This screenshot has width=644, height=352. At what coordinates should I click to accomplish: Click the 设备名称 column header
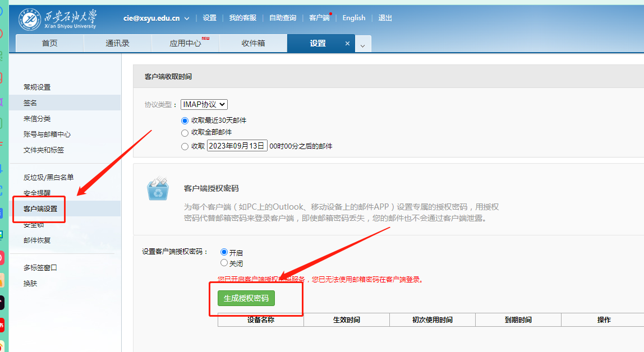pos(261,320)
